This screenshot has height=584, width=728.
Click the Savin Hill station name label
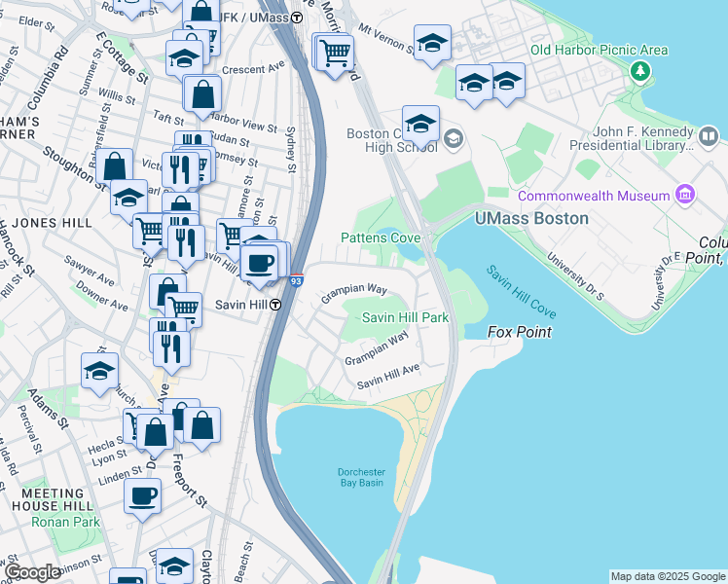click(x=241, y=305)
